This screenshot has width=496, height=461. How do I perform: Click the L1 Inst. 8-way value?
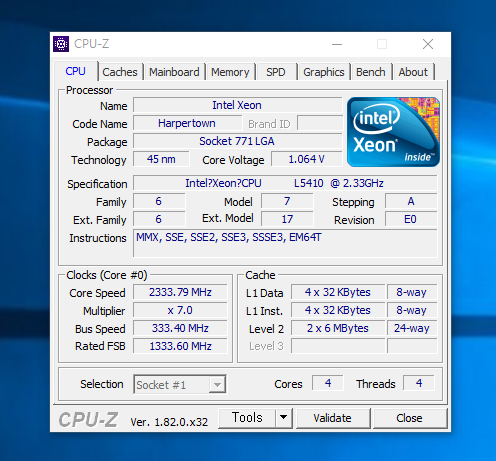[412, 310]
